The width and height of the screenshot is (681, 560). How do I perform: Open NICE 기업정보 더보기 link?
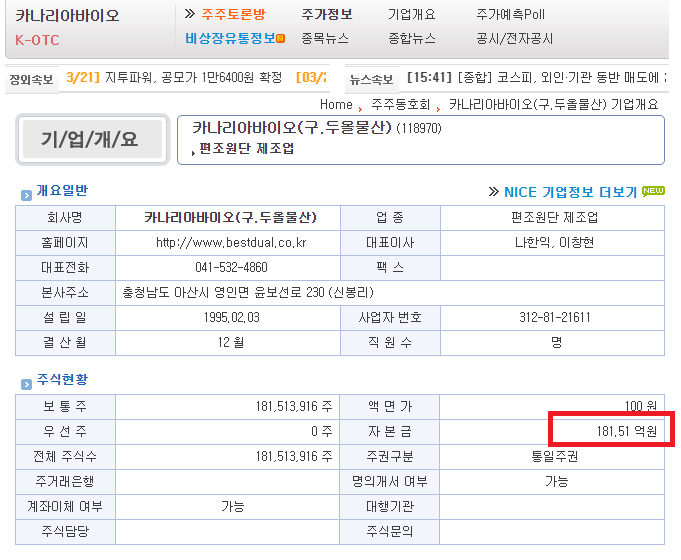coord(570,192)
